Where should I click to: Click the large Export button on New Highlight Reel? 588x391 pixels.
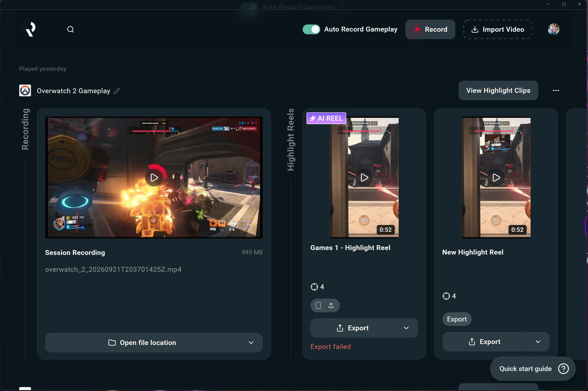click(484, 342)
